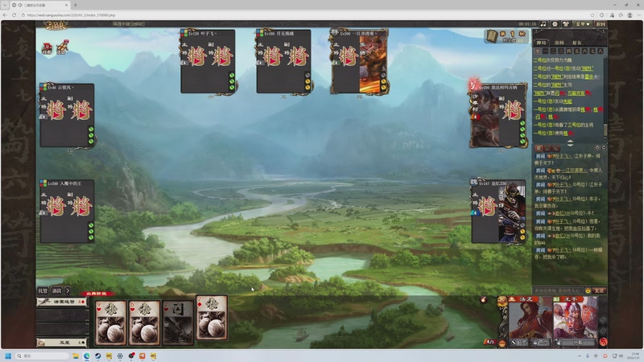Open the dropdown menu in game top bar

tap(582, 24)
